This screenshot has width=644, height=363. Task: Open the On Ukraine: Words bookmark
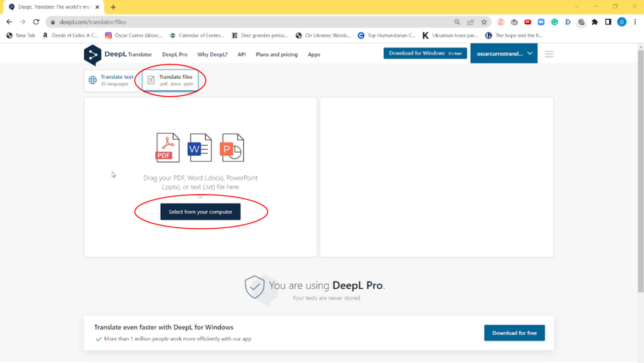pyautogui.click(x=323, y=35)
